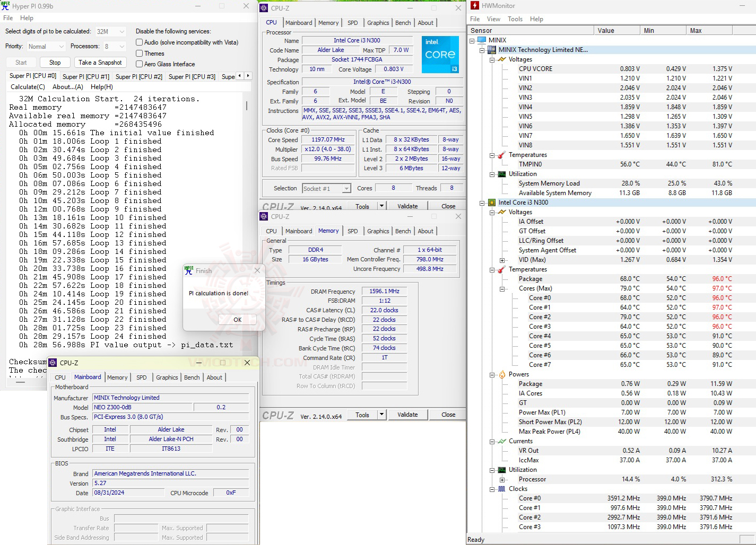The height and width of the screenshot is (545, 756).
Task: Click chip icon beside Intel Core i3 N300
Action: click(x=492, y=203)
